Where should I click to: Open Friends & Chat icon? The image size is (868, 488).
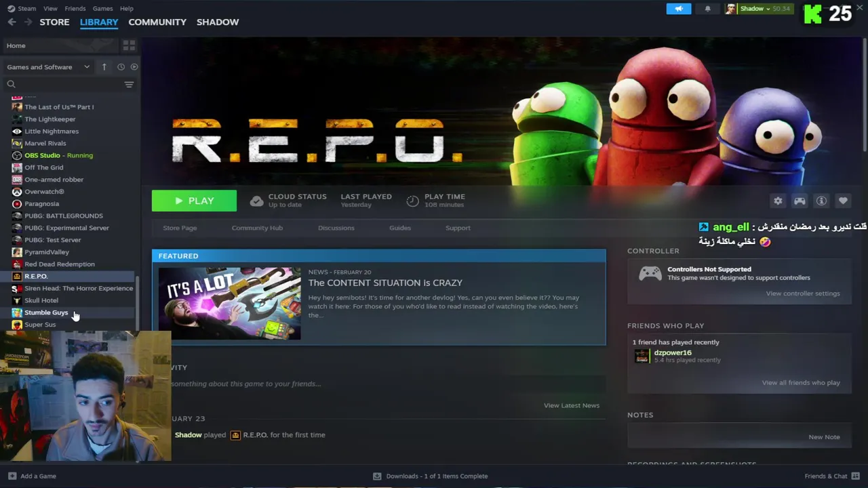(856, 476)
